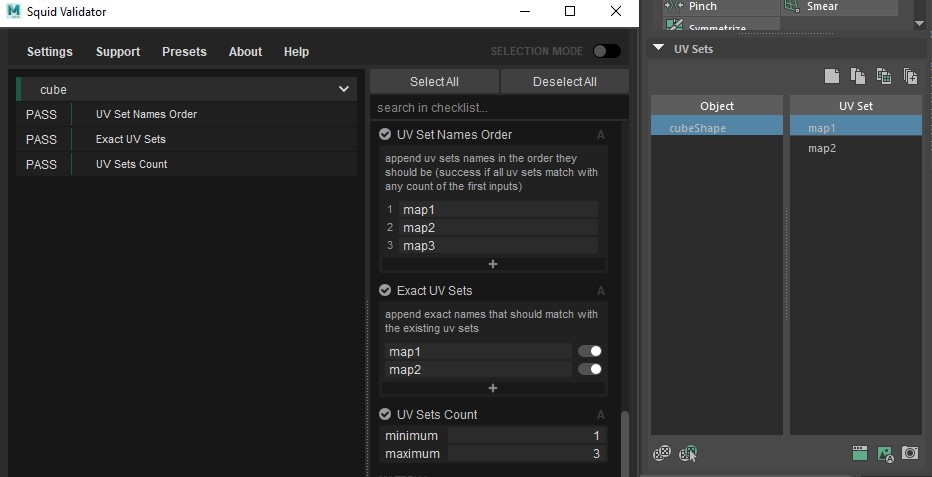Screen dimensions: 932x477
Task: Toggle the switch next to Exact UV Sets map1
Action: pyautogui.click(x=590, y=351)
